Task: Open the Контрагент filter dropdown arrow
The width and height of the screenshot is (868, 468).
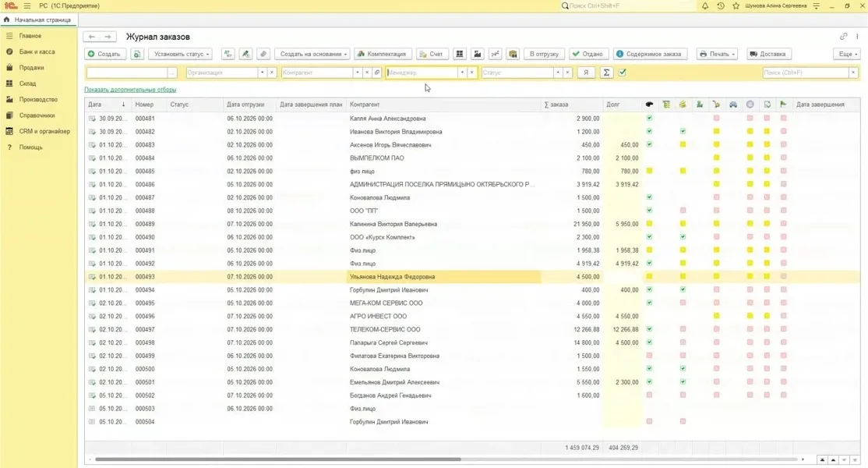Action: tap(357, 73)
